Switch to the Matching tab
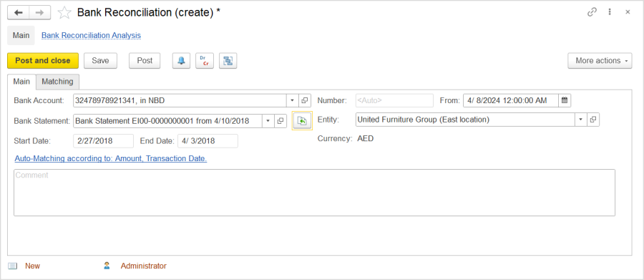The height and width of the screenshot is (280, 644). pyautogui.click(x=57, y=82)
